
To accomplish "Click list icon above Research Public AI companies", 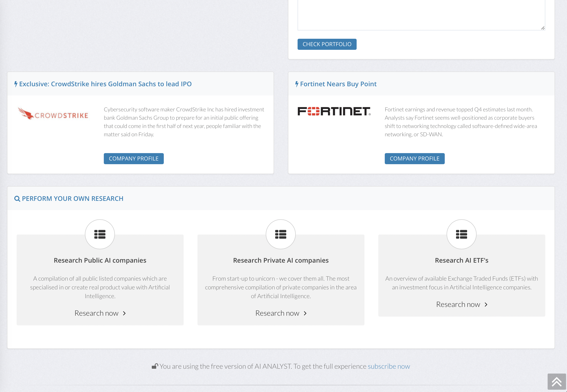I will 100,234.
